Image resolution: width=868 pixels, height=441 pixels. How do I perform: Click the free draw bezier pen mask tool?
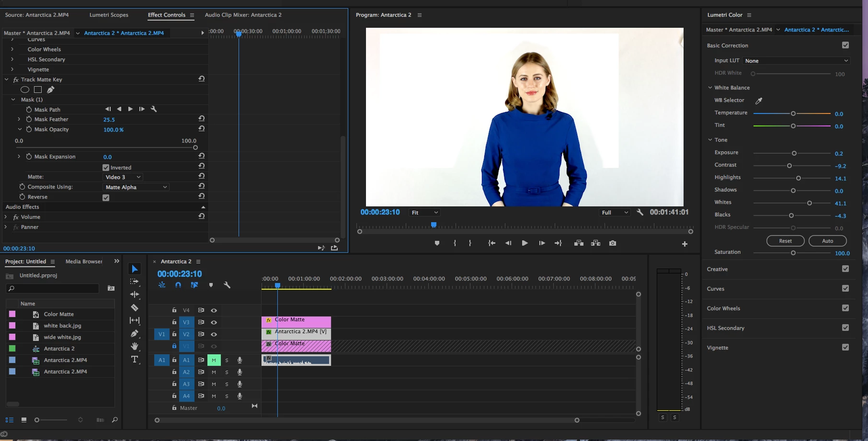(x=50, y=90)
